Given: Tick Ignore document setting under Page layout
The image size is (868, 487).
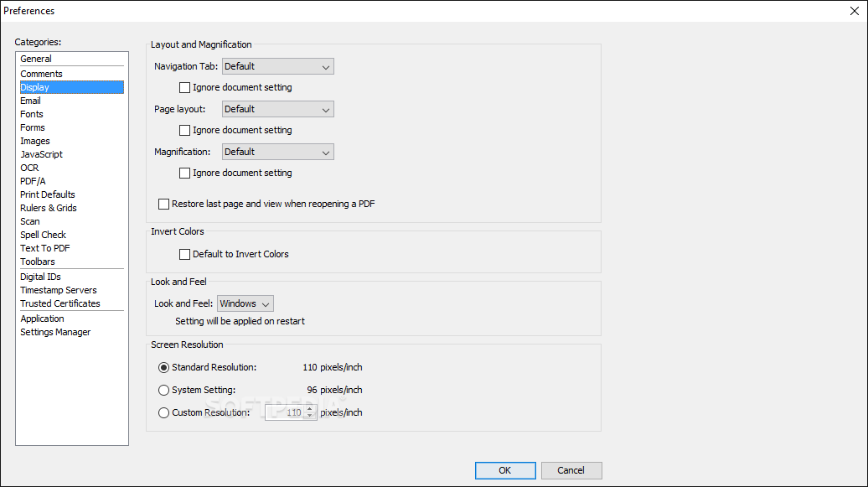Looking at the screenshot, I should click(x=185, y=130).
